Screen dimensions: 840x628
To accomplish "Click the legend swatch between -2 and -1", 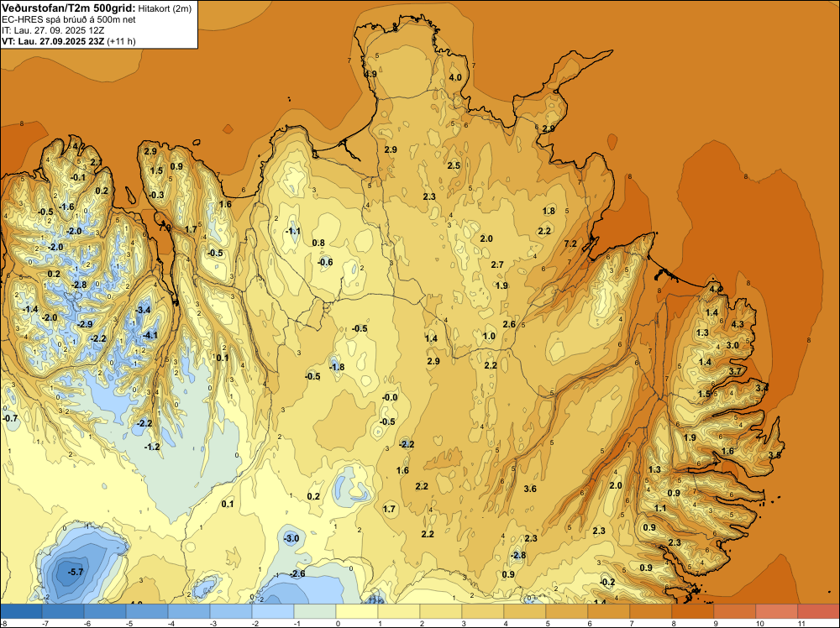I will click(273, 611).
